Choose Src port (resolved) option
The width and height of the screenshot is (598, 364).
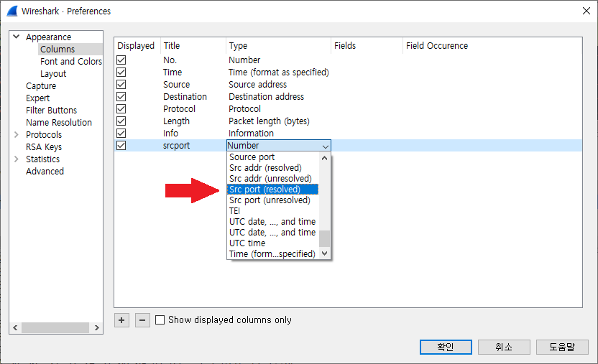tap(272, 190)
